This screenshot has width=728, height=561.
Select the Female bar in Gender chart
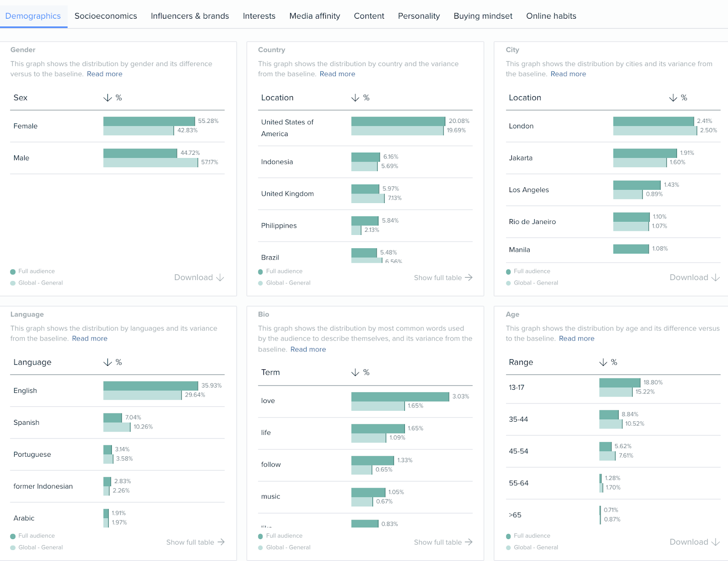tap(149, 121)
